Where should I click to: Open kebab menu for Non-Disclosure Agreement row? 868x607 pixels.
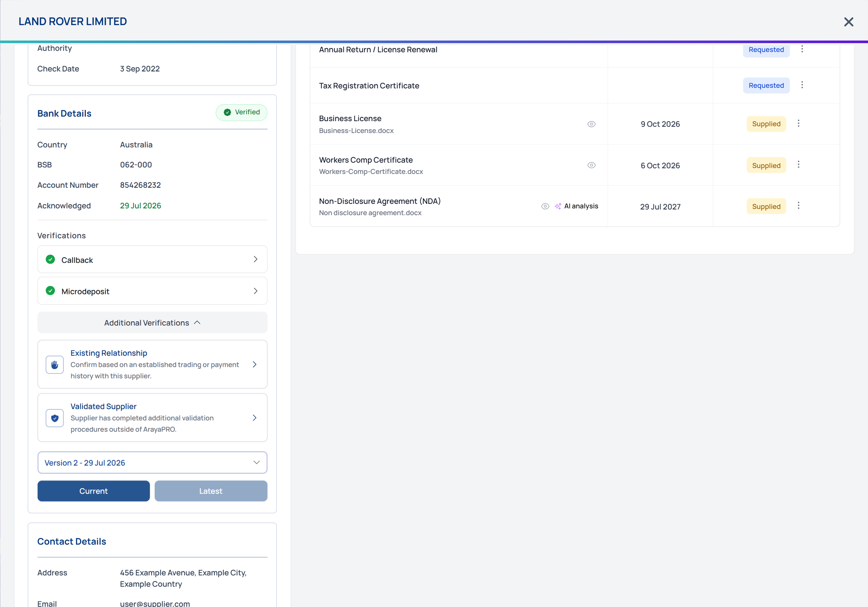coord(799,206)
